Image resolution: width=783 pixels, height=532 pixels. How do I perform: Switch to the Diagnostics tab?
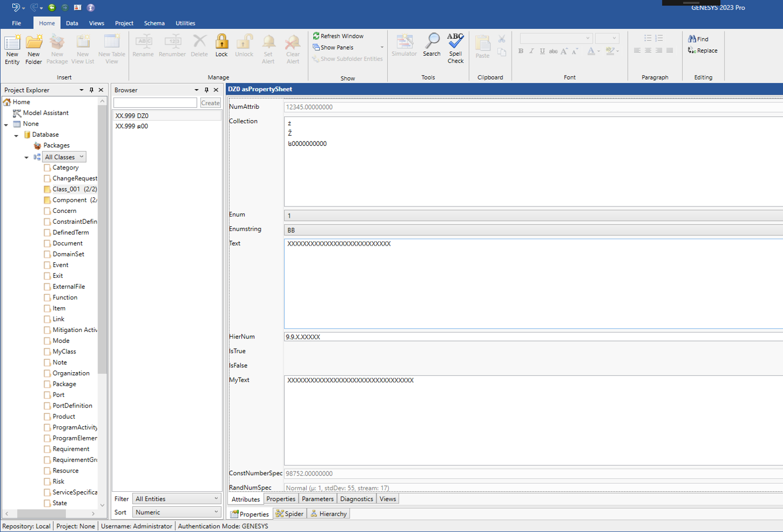356,499
